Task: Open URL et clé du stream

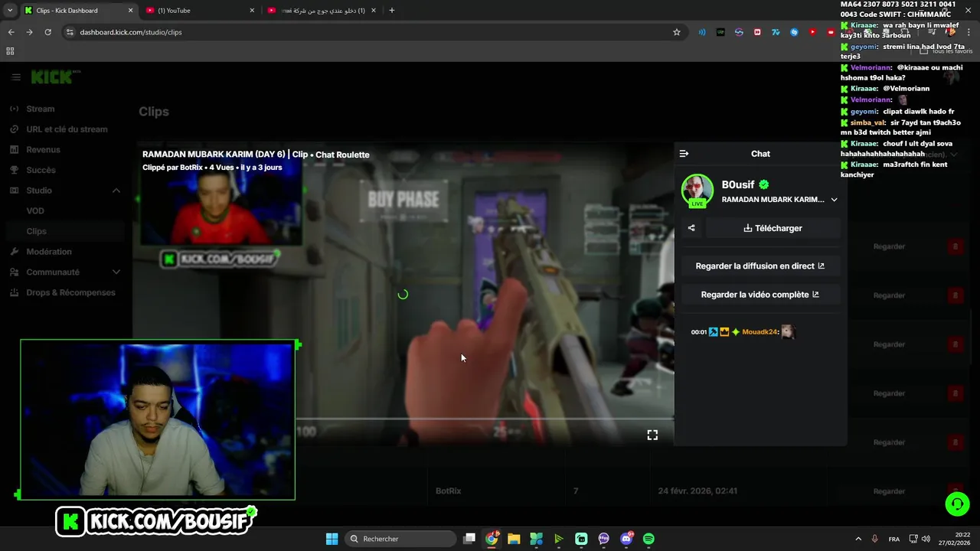Action: pyautogui.click(x=67, y=129)
